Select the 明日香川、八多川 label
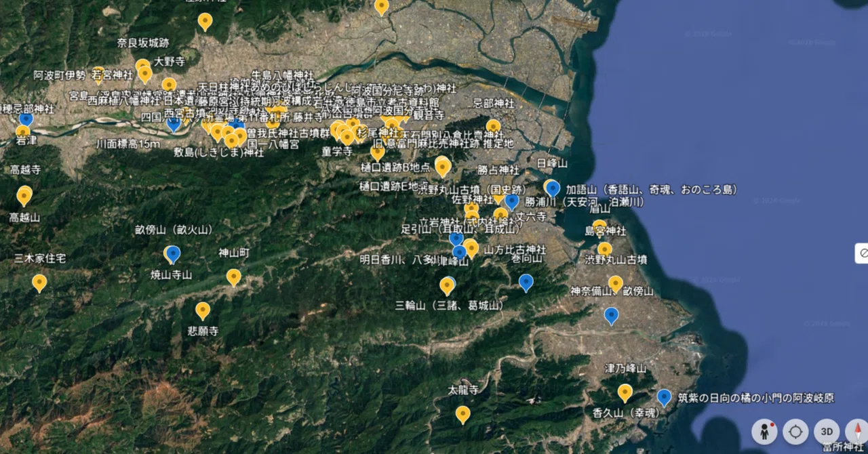The height and width of the screenshot is (454, 868). click(400, 259)
